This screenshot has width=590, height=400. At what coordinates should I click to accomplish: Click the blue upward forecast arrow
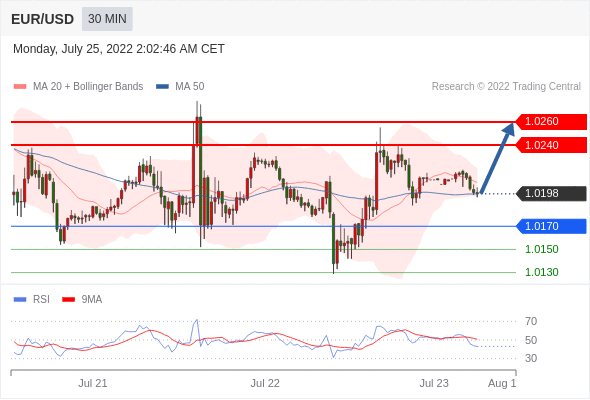tap(497, 158)
